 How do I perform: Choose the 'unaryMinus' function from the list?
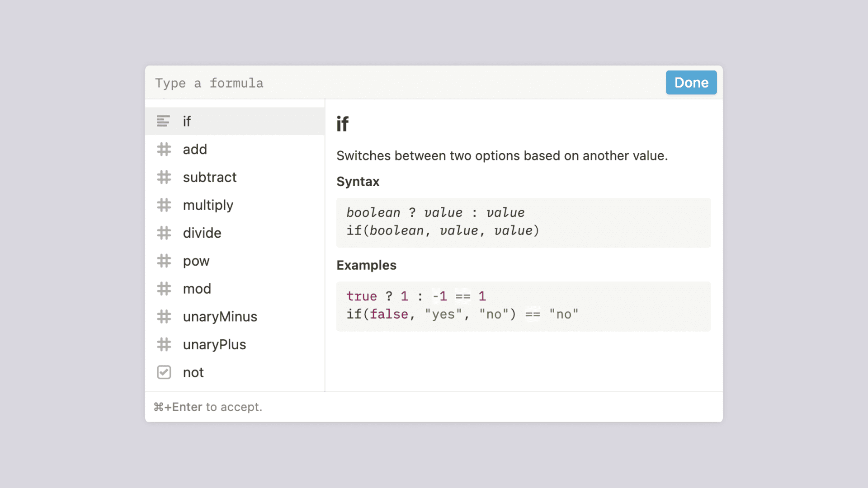pyautogui.click(x=235, y=317)
